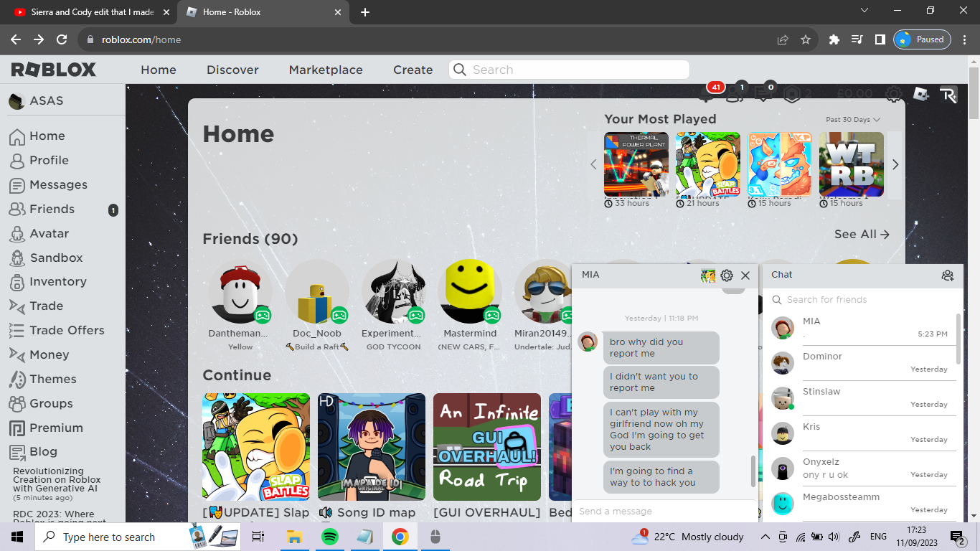Click See All friends link
Screen dimensions: 980x551
862,234
